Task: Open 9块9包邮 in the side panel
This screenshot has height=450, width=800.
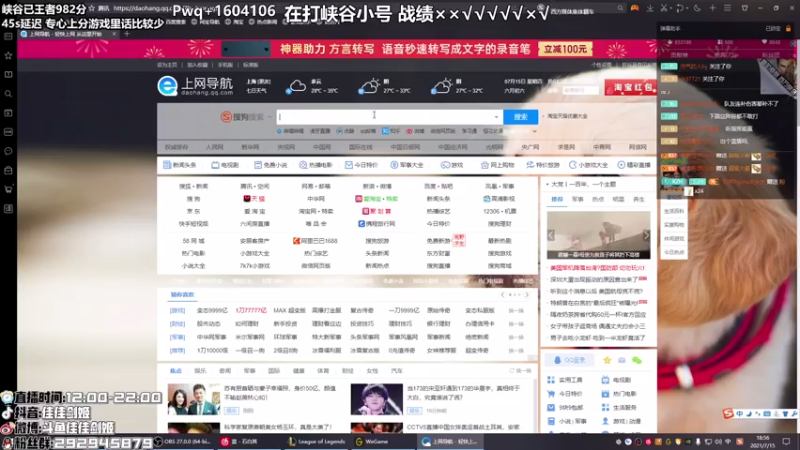Action: pos(565,408)
